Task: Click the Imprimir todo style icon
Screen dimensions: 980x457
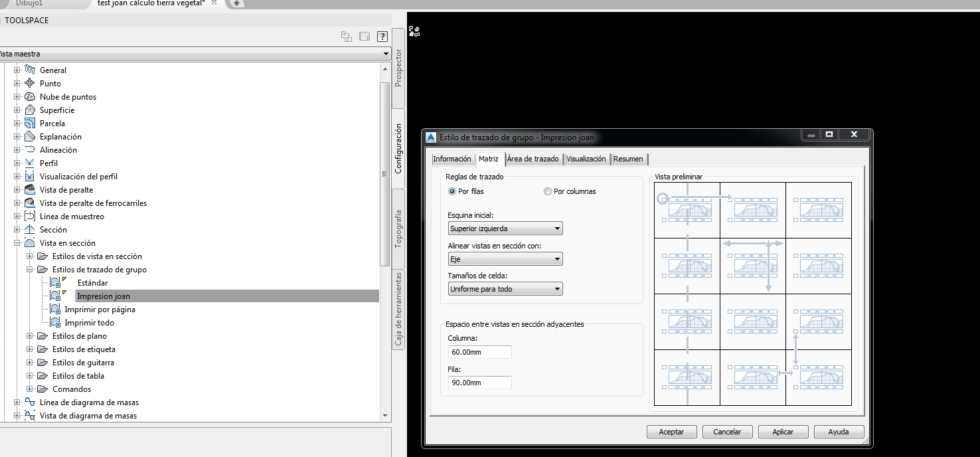Action: click(55, 322)
